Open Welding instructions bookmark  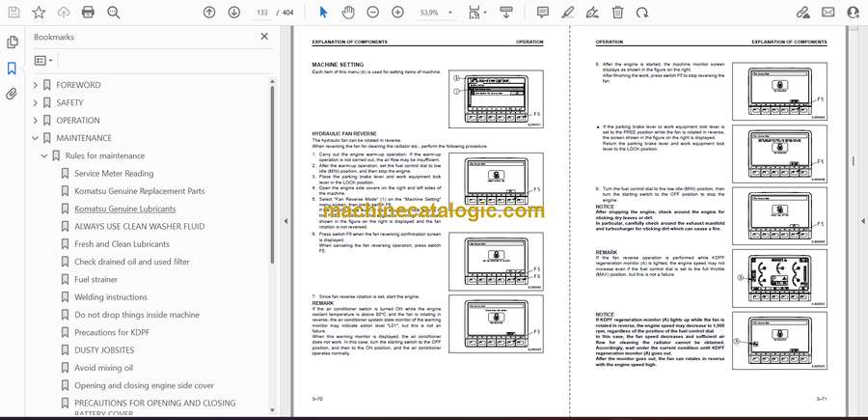(x=111, y=297)
